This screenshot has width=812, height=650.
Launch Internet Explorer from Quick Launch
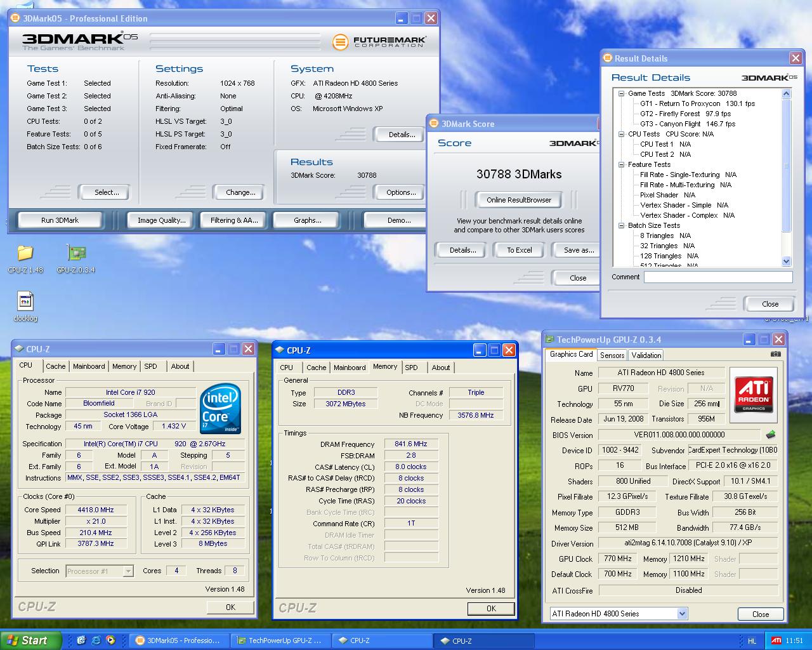click(95, 640)
